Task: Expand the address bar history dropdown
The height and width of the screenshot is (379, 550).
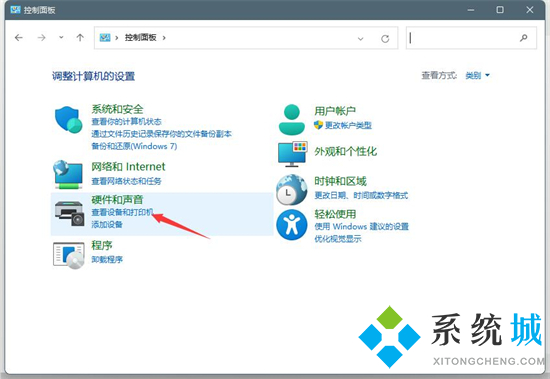Action: coord(360,39)
